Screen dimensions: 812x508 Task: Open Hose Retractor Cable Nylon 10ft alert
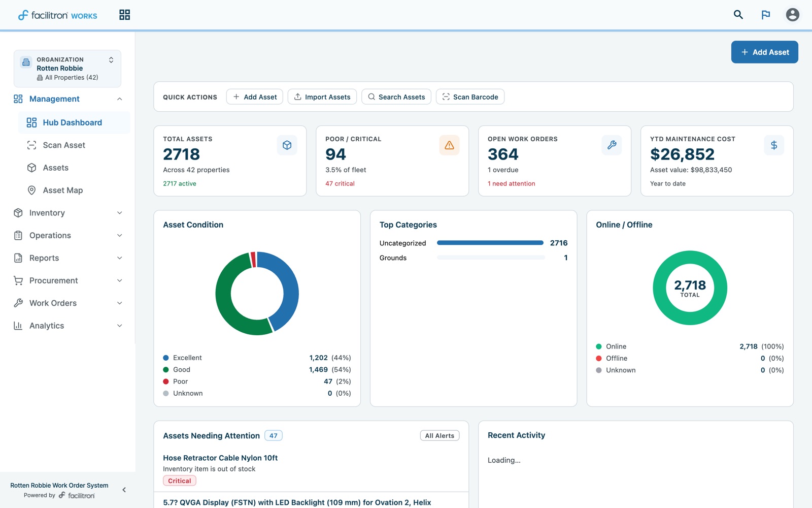tap(220, 458)
